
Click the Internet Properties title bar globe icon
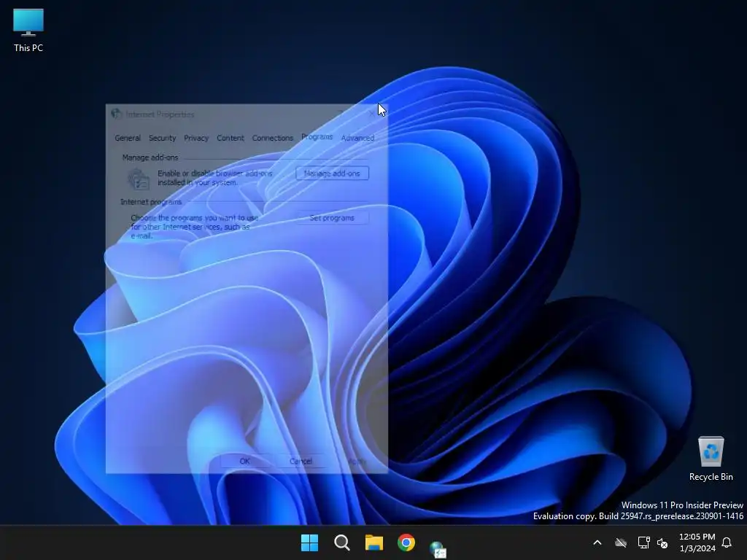(x=116, y=114)
